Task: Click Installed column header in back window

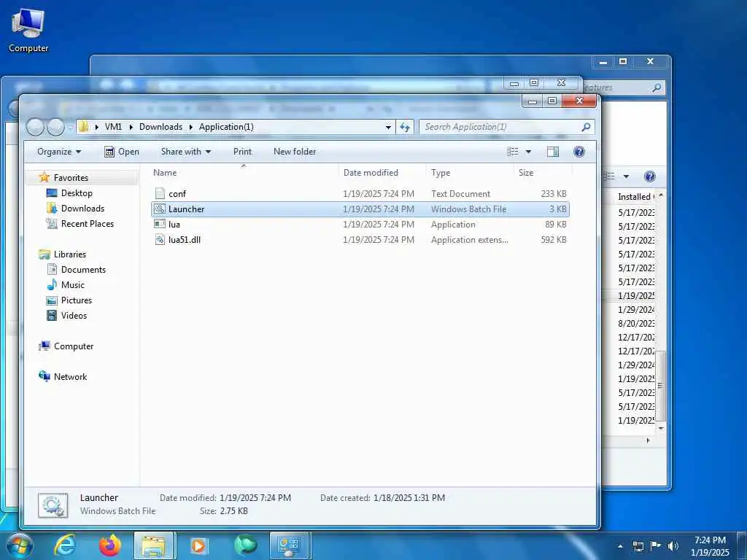Action: tap(635, 197)
